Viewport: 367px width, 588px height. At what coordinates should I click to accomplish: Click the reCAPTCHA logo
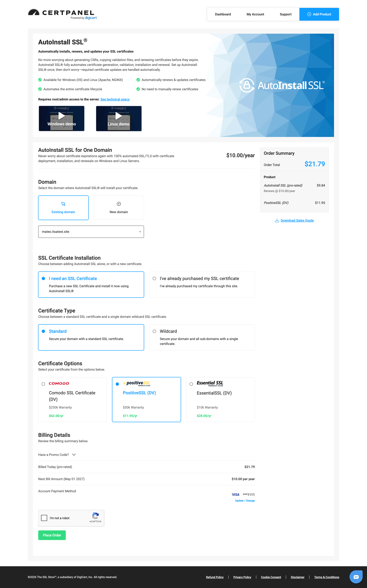95,516
